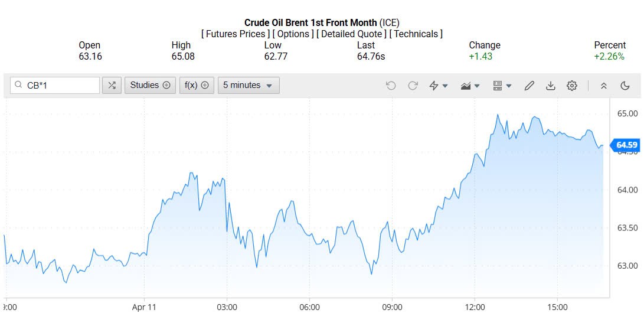Go to Detailed Quote page
The width and height of the screenshot is (644, 313).
click(x=351, y=34)
